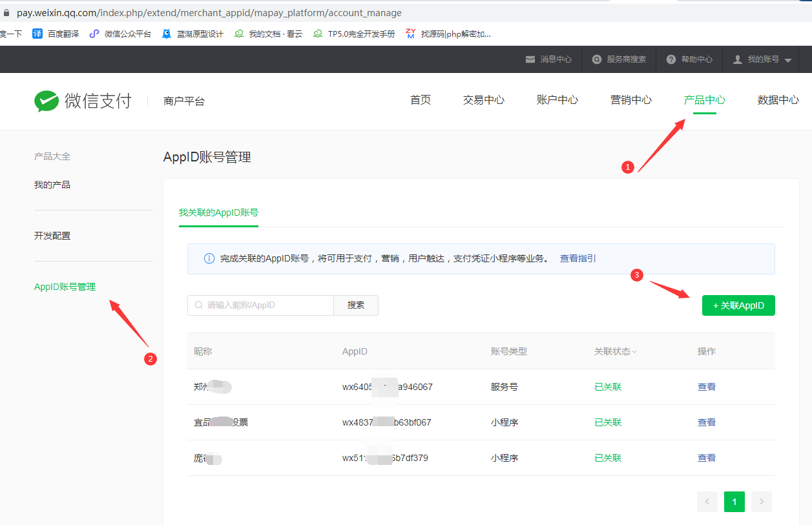The image size is (812, 525).
Task: Open the 查看指引 link
Action: coord(578,258)
